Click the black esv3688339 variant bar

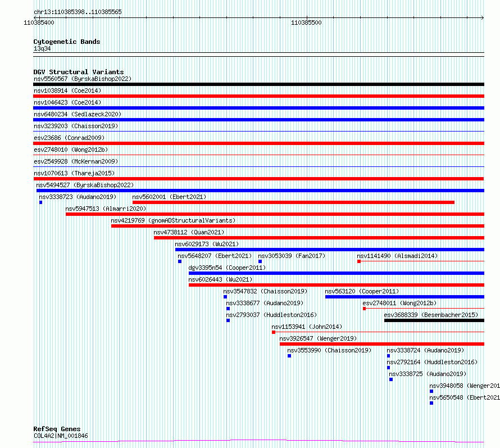pyautogui.click(x=434, y=320)
